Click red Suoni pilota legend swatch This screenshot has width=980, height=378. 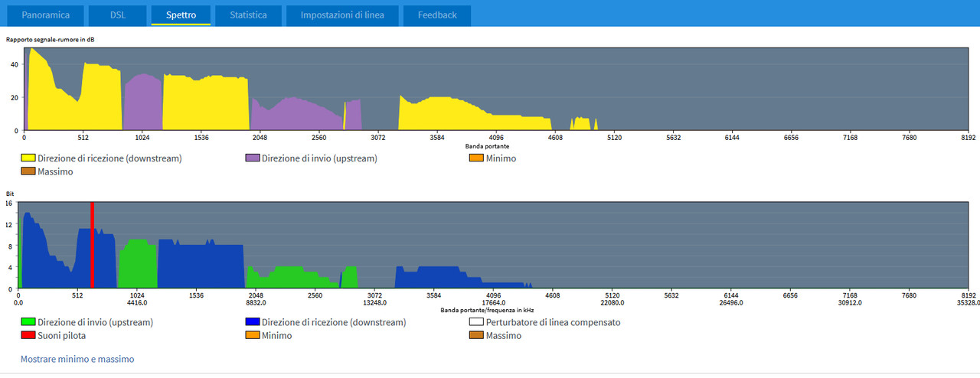click(x=28, y=335)
